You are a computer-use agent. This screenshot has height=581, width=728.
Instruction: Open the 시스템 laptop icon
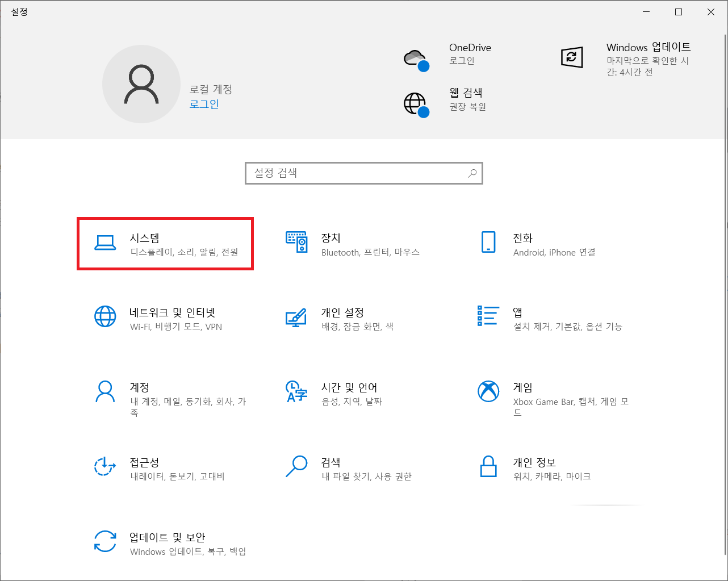[105, 243]
